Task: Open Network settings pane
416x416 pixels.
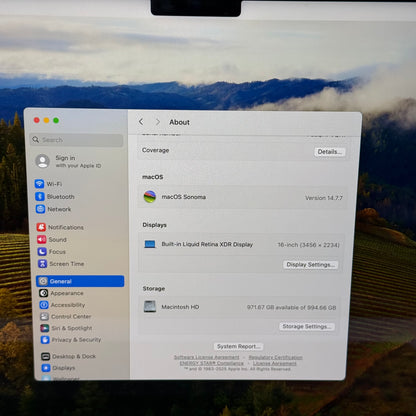Action: click(53, 209)
